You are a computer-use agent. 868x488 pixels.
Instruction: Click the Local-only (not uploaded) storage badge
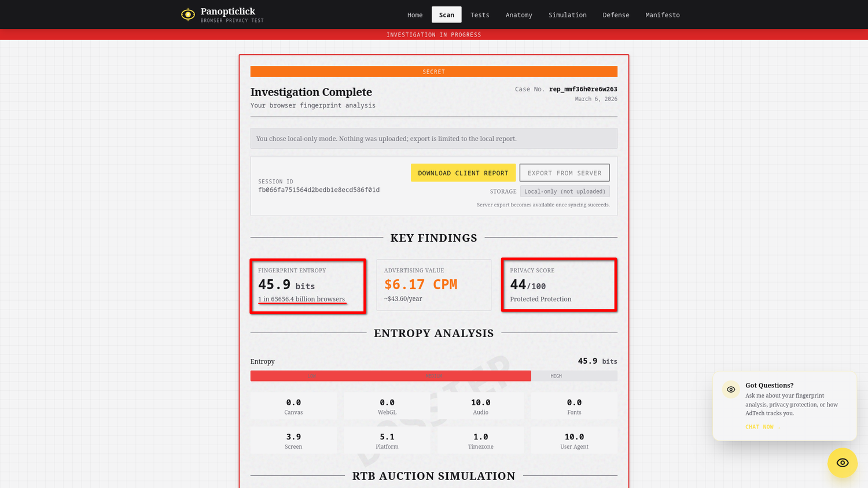565,191
